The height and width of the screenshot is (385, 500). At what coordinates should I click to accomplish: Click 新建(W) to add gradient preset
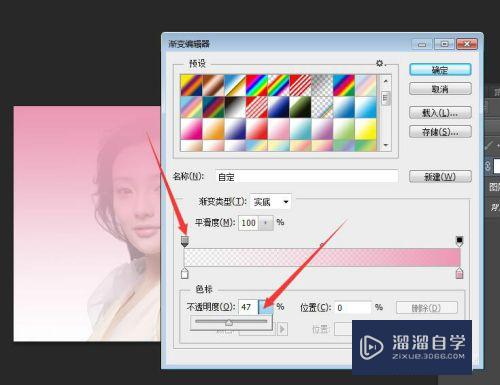pos(440,176)
